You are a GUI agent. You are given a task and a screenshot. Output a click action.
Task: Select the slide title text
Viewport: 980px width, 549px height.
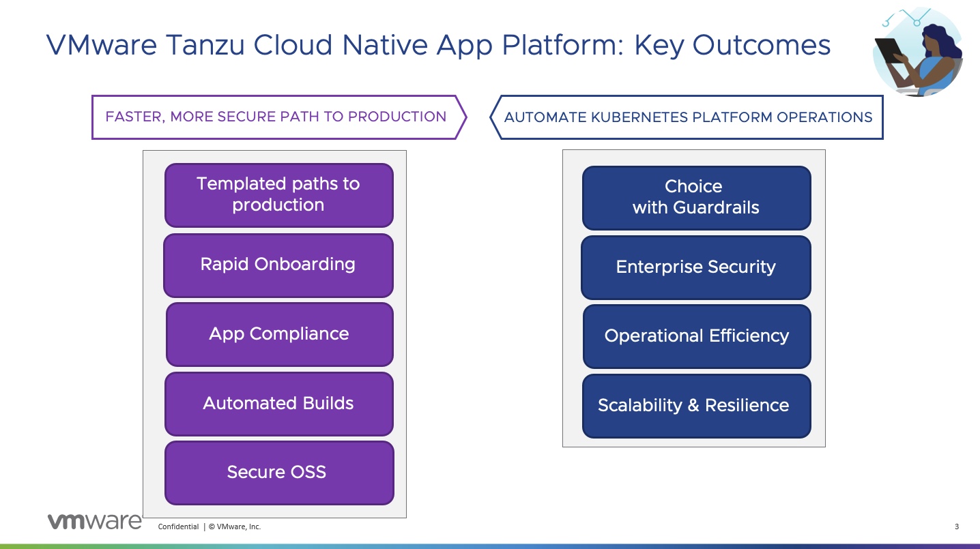[438, 45]
